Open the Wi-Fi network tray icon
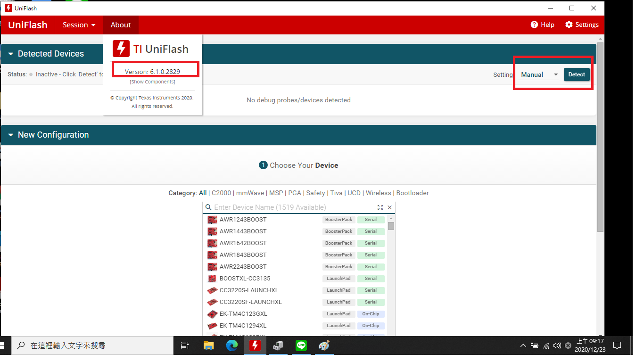 tap(546, 346)
